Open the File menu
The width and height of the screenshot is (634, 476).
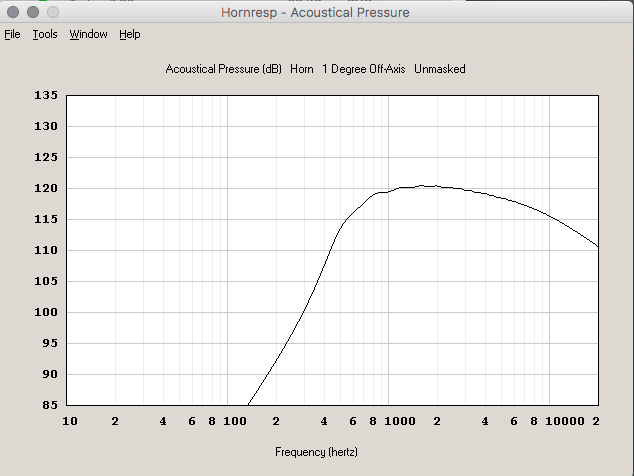(12, 34)
